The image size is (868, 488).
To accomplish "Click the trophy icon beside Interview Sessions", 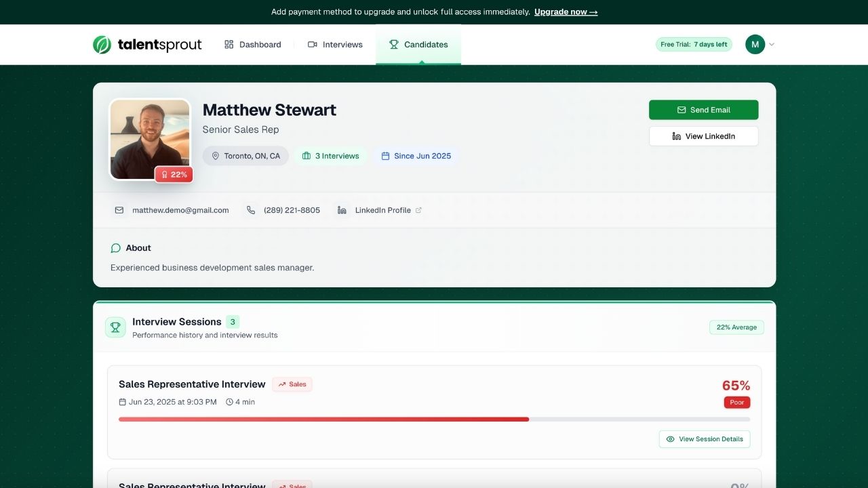I will point(115,327).
